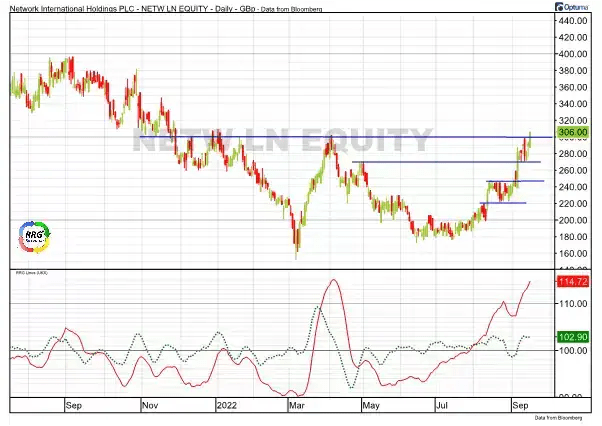Screen dimensions: 602x426
Task: Click the 160.00 price axis label
Action: [x=573, y=254]
